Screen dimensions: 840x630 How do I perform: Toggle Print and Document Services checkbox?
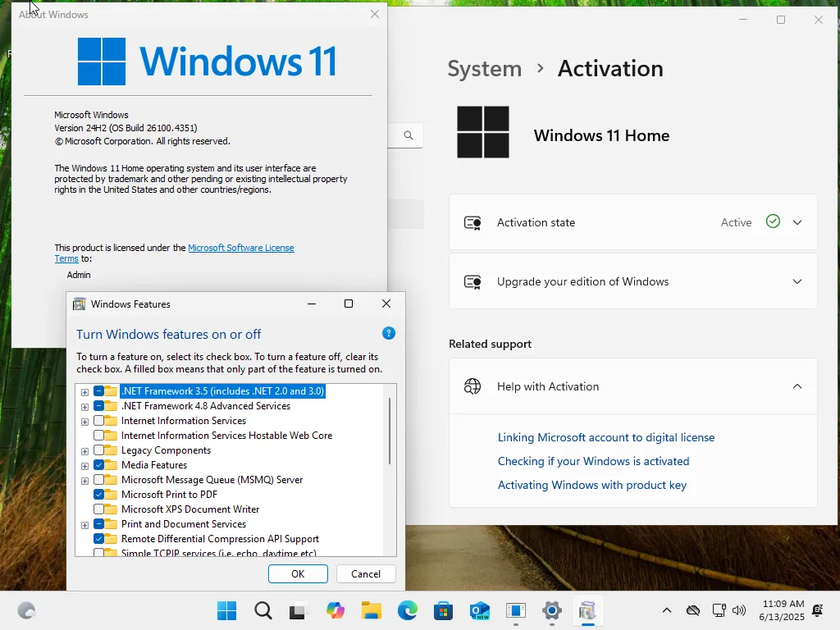(x=98, y=524)
